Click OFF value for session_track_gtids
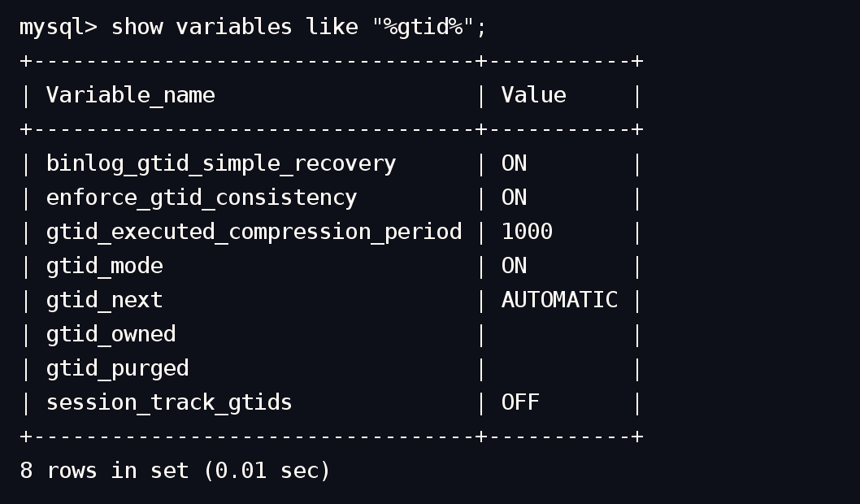 tap(520, 402)
